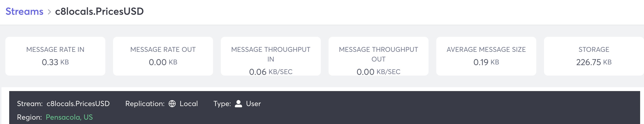Open the Pensacola, US region link

[x=69, y=117]
